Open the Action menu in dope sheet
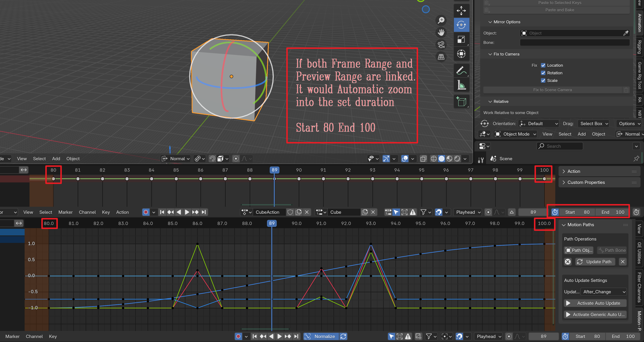 123,212
